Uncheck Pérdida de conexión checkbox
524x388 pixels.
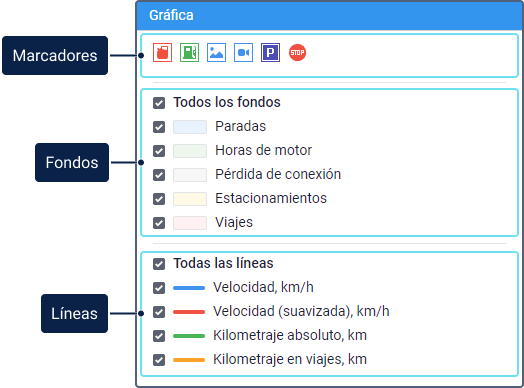click(159, 175)
